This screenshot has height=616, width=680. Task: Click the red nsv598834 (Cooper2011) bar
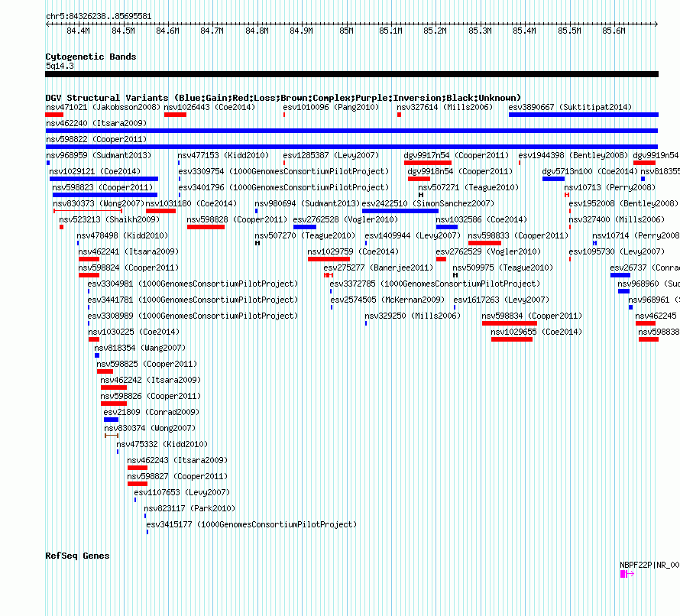tap(510, 323)
